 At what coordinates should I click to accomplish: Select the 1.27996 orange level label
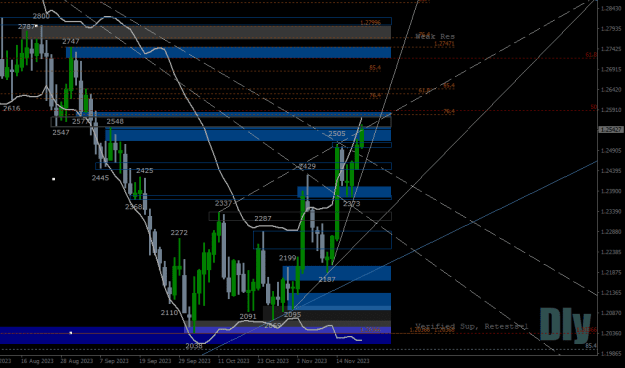(370, 23)
